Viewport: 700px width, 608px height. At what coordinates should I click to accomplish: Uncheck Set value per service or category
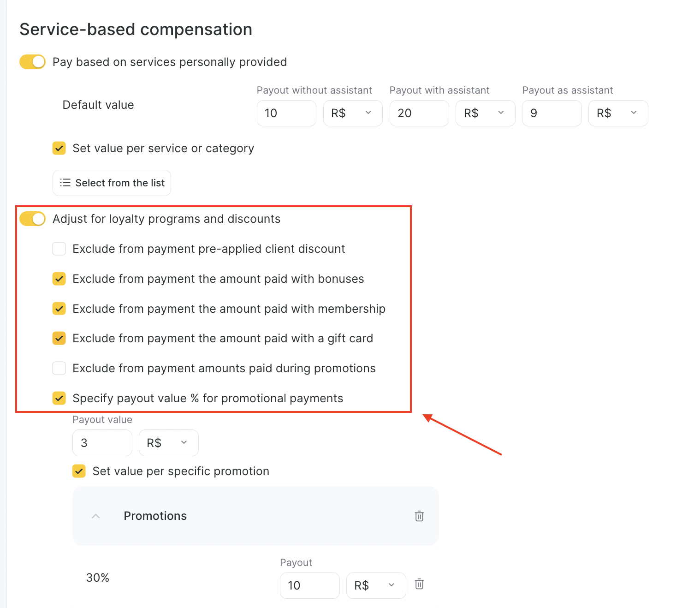[x=59, y=148]
